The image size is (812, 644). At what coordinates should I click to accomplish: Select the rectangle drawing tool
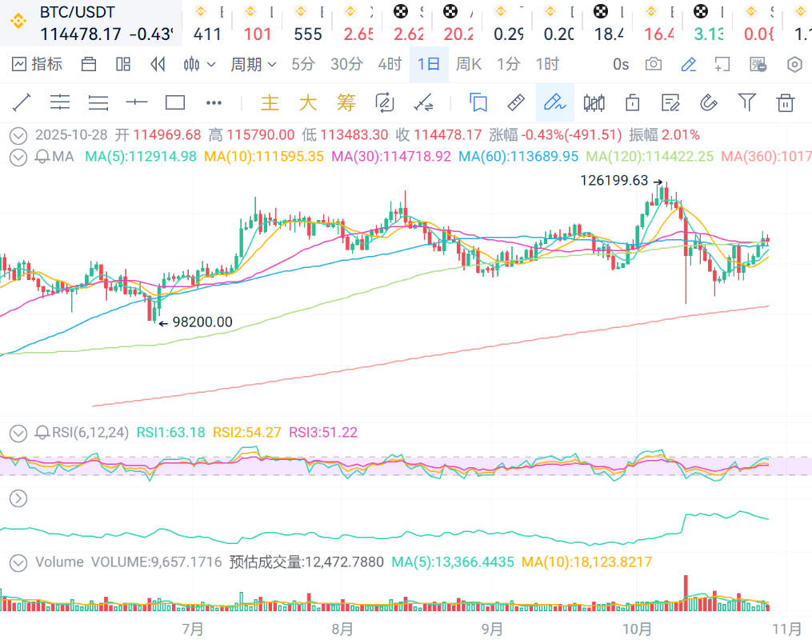[175, 102]
